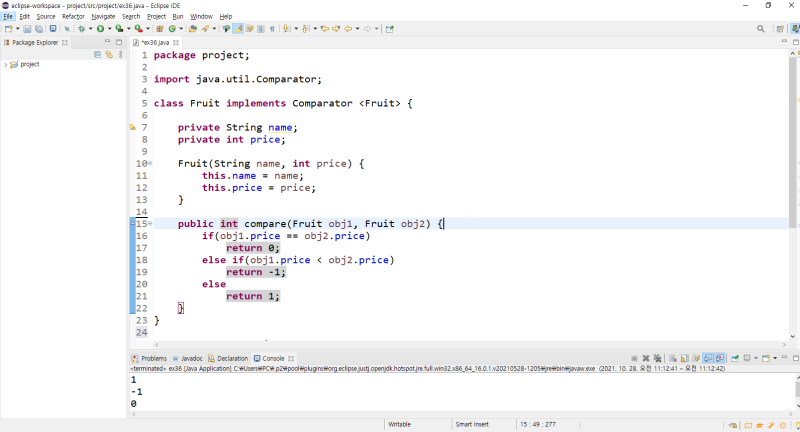800x432 pixels.
Task: Click the green Run button in toolbar
Action: [x=100, y=29]
